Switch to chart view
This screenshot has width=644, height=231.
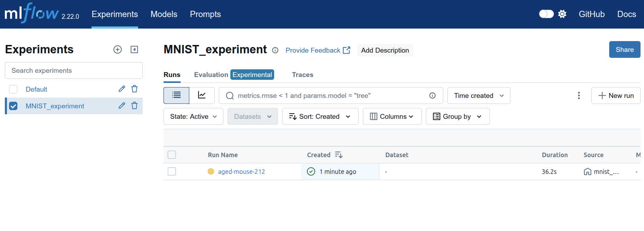[202, 95]
